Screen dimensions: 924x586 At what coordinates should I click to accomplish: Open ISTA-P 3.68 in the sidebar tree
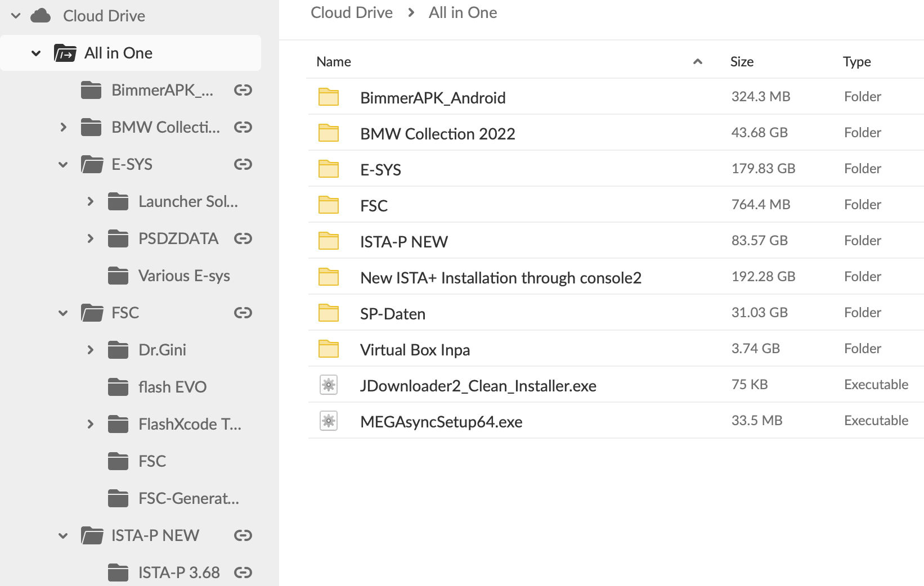tap(179, 573)
